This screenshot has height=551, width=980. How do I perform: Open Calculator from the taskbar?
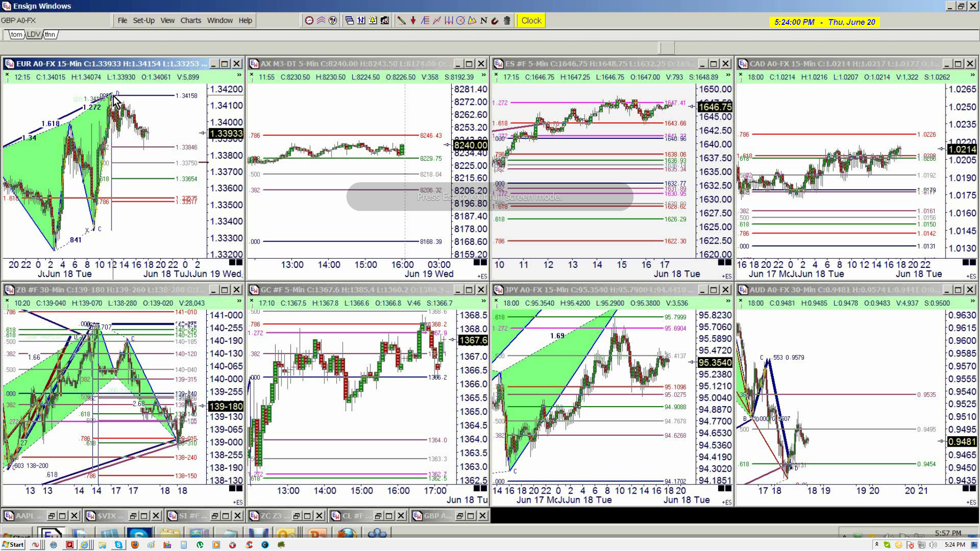point(183,544)
